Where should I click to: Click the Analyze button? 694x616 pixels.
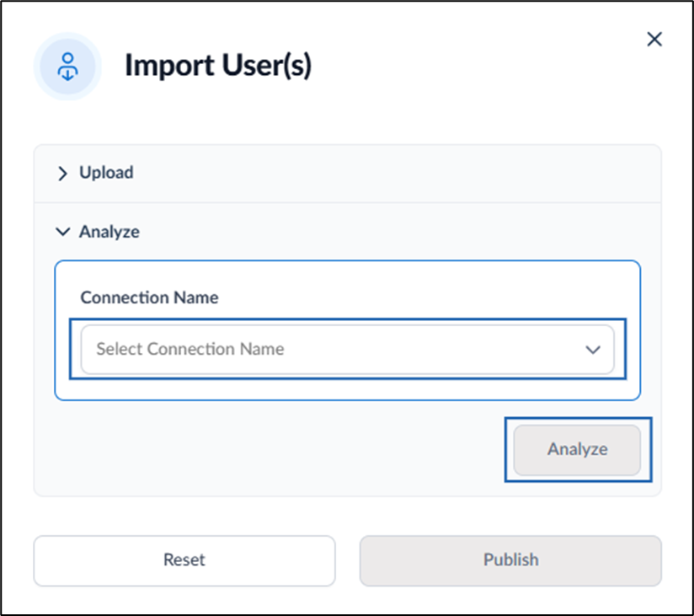577,449
